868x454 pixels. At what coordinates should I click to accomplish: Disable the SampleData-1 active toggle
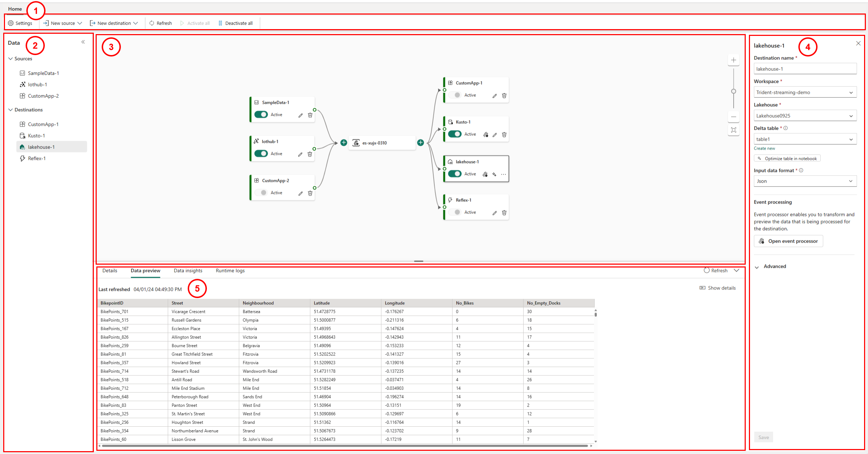261,114
